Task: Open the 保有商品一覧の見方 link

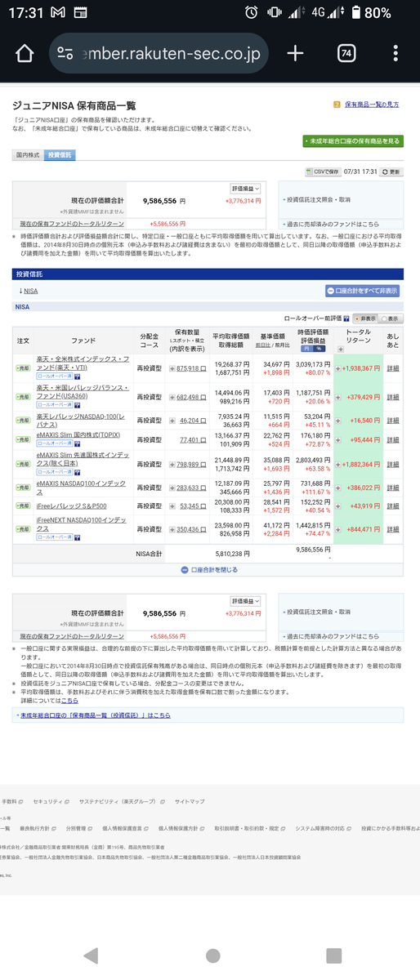Action: (x=372, y=105)
